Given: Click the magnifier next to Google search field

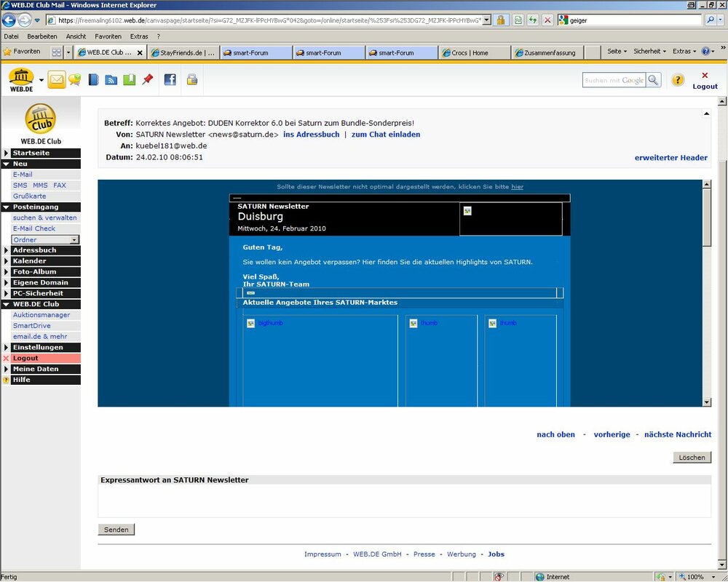Looking at the screenshot, I should [x=654, y=80].
